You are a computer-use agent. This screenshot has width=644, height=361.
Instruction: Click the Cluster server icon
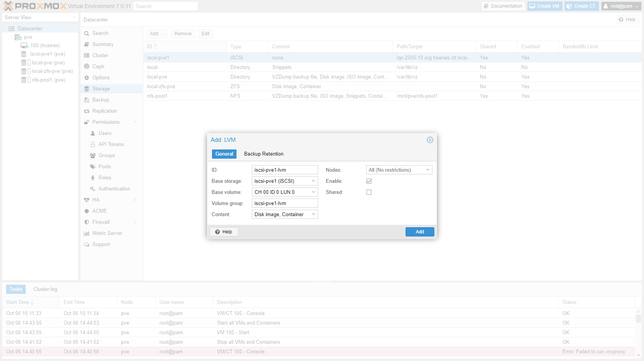coord(87,56)
